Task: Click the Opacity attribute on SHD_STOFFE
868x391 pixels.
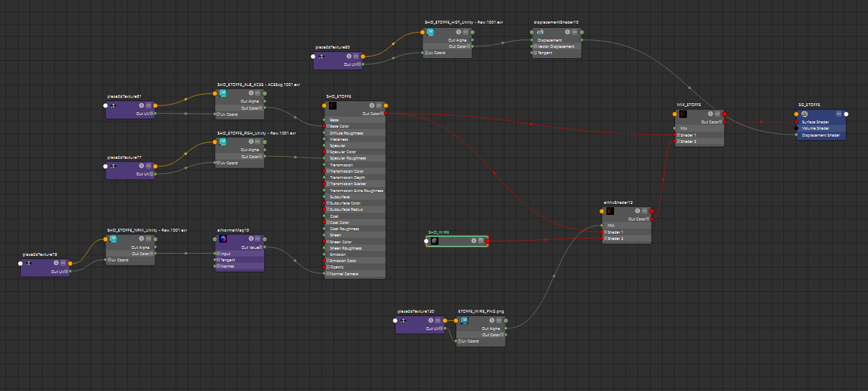Action: (x=355, y=267)
